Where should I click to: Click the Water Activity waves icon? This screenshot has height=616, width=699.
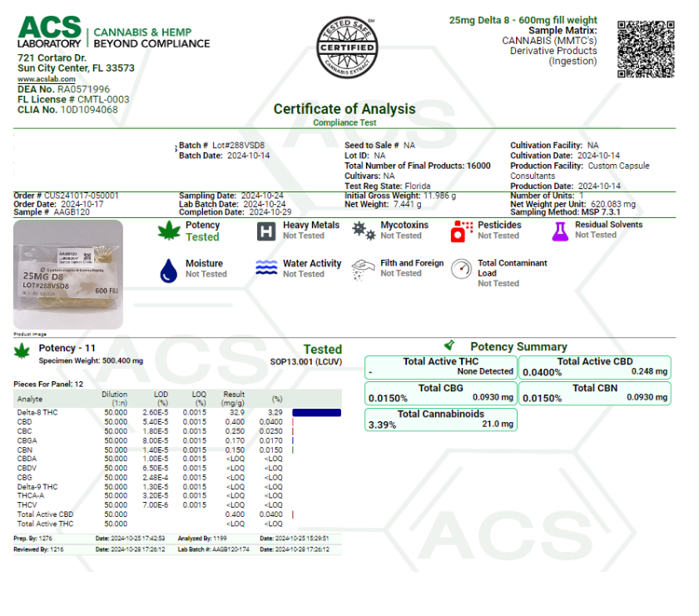point(266,268)
